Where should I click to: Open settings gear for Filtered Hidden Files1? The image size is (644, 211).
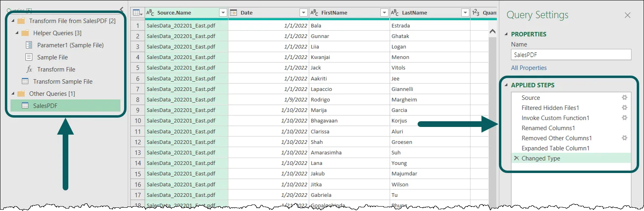pos(624,108)
